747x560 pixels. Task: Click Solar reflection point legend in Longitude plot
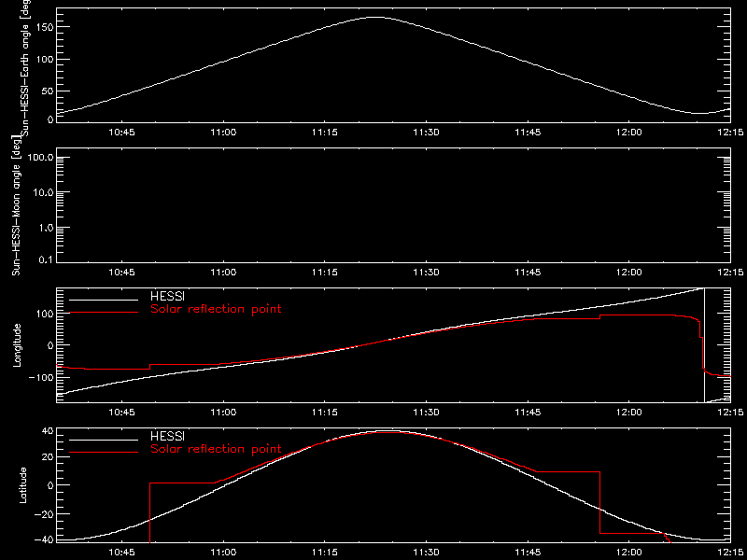(216, 309)
